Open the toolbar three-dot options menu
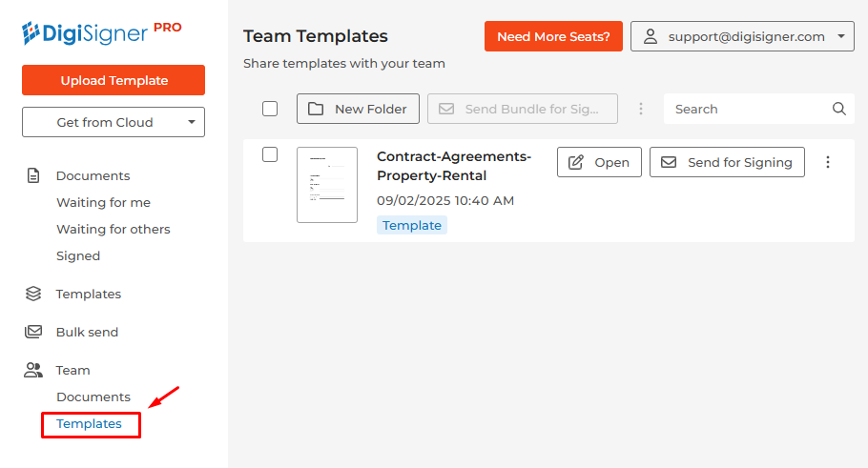Image resolution: width=868 pixels, height=468 pixels. (641, 109)
